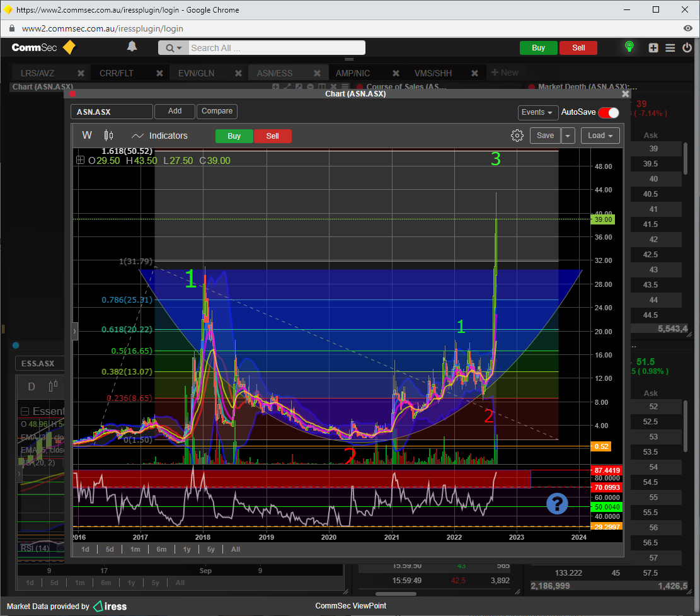Toggle the AutoSave switch off
Viewport: 700px width, 616px height.
tap(609, 112)
